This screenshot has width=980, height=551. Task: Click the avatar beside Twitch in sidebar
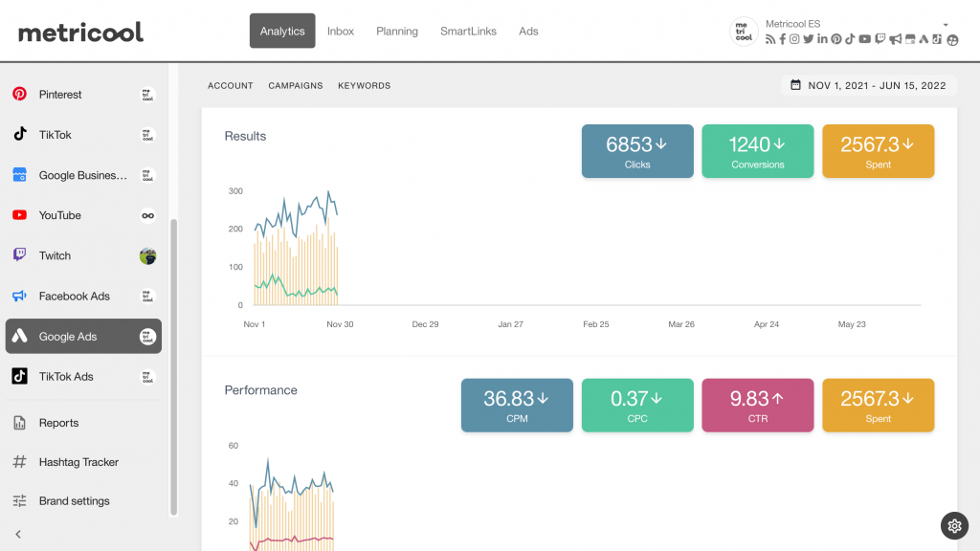pos(147,256)
